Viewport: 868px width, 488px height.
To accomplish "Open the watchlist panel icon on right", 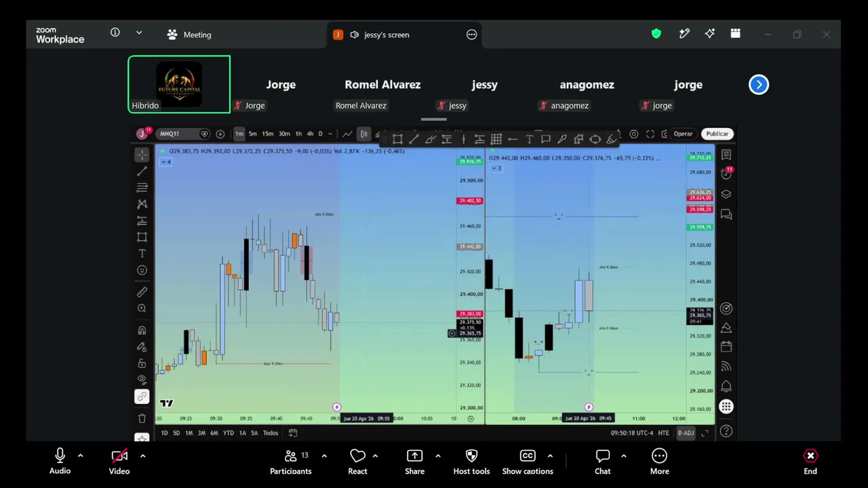I will pyautogui.click(x=726, y=155).
